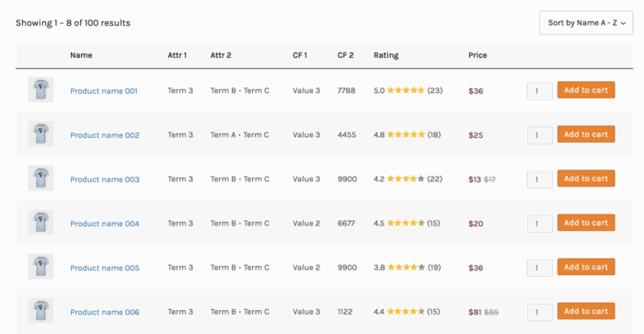This screenshot has width=644, height=334.
Task: Focus quantity field for Product name 001
Action: click(540, 91)
